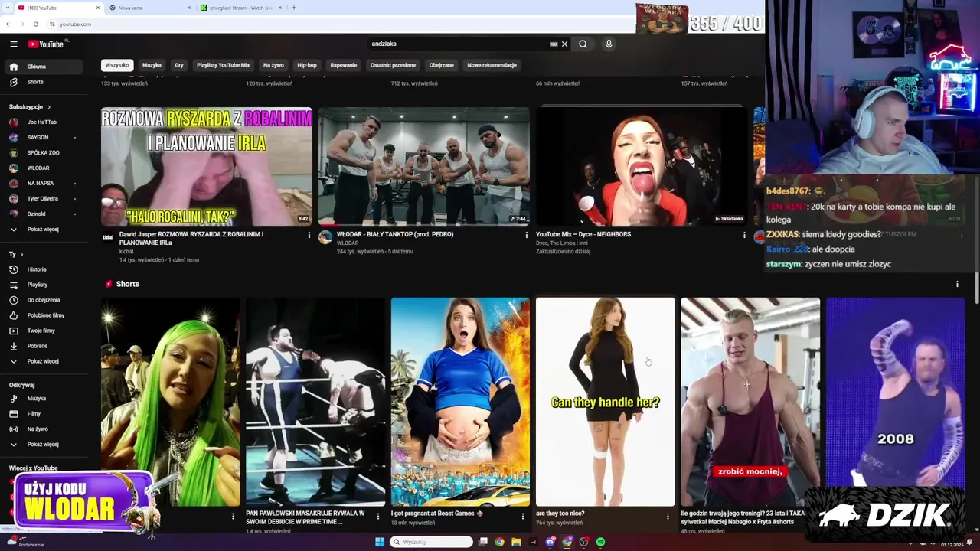Go back with browser back arrow
Viewport: 980px width, 551px height.
coord(8,24)
